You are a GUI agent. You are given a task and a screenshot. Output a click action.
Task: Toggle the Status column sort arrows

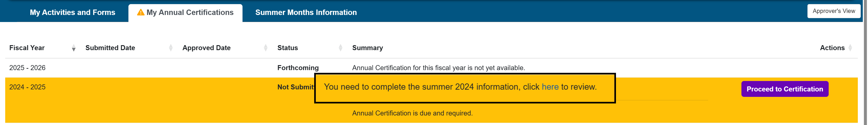click(x=340, y=48)
